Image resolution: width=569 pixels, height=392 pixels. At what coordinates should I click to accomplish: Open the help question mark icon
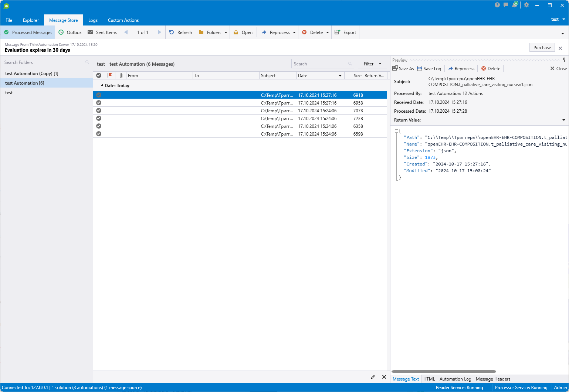497,5
